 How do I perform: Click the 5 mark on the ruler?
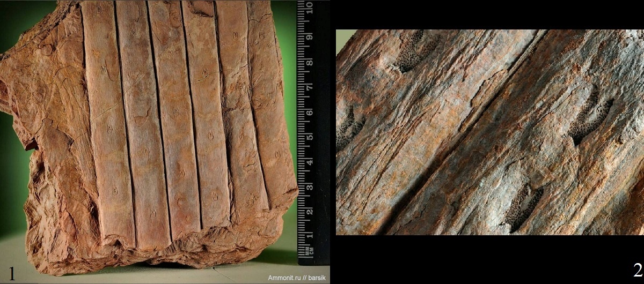pos(309,137)
